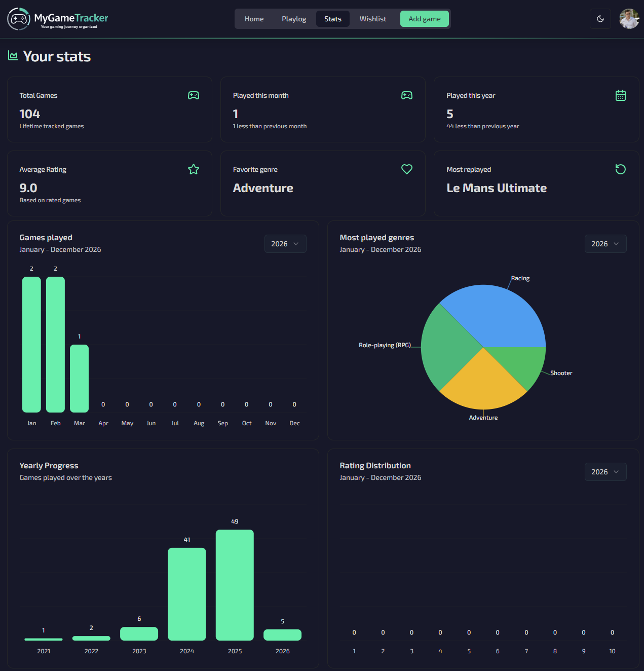Select the Home navigation item
The width and height of the screenshot is (644, 671).
click(254, 19)
